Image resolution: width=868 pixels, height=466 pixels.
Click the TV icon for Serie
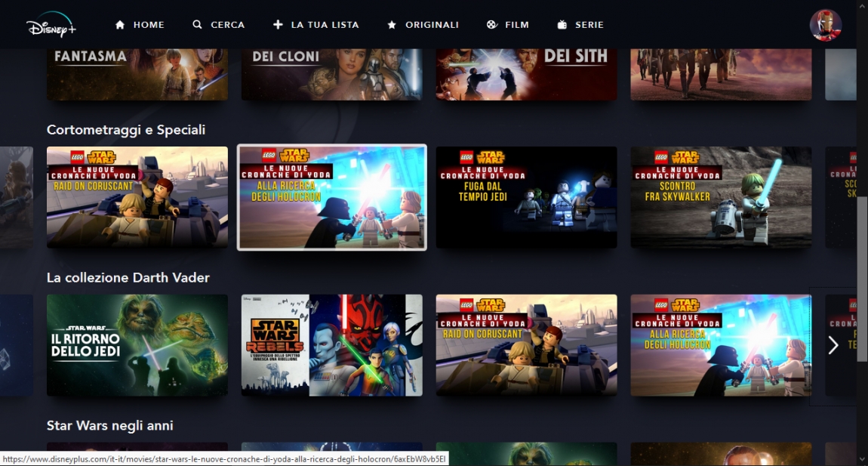click(x=562, y=25)
